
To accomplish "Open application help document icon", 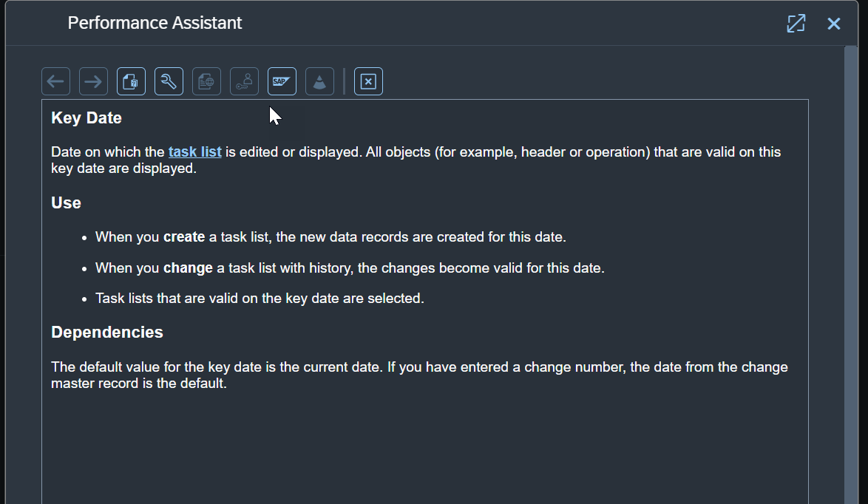I will (131, 81).
